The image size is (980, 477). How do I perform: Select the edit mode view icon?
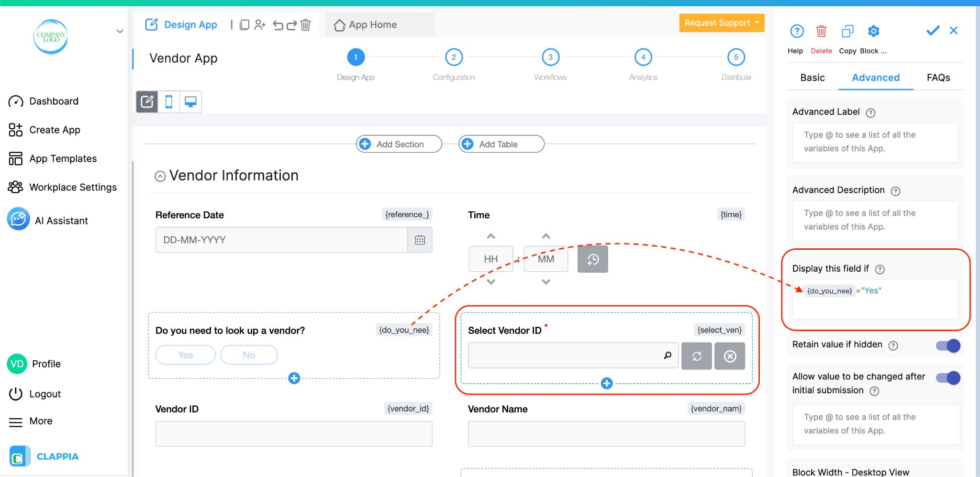click(147, 101)
